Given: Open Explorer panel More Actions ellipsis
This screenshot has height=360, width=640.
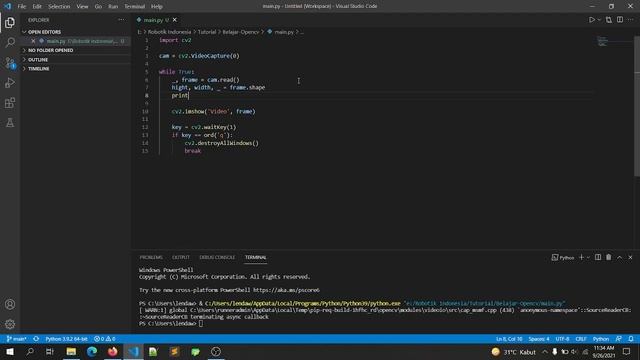Looking at the screenshot, I should tap(121, 20).
